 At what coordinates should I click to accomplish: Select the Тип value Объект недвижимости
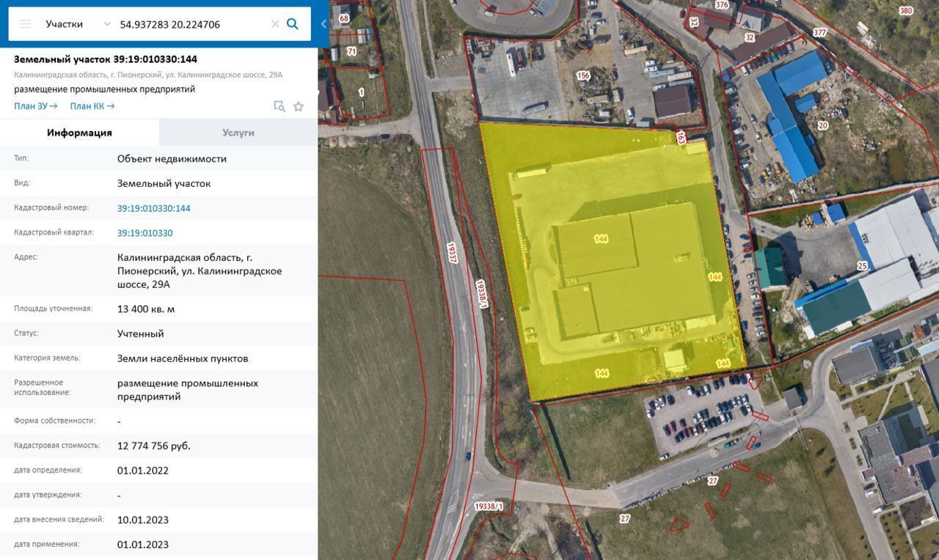[172, 158]
